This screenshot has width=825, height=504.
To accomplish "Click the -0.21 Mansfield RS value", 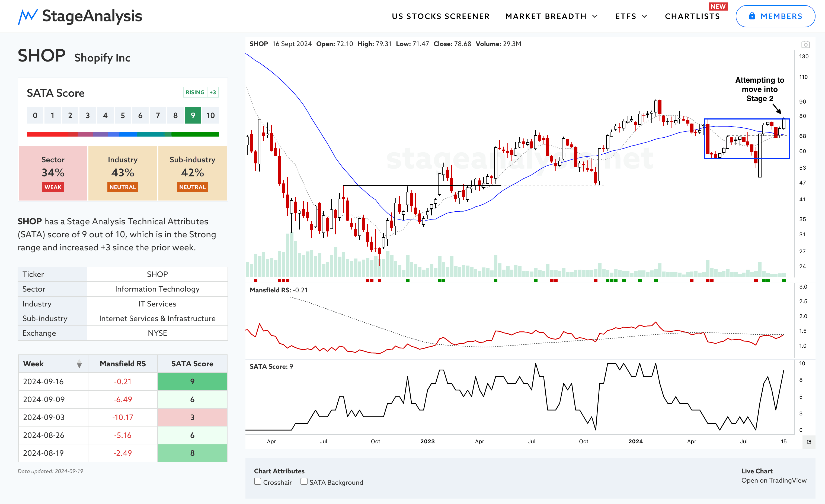I will (123, 382).
